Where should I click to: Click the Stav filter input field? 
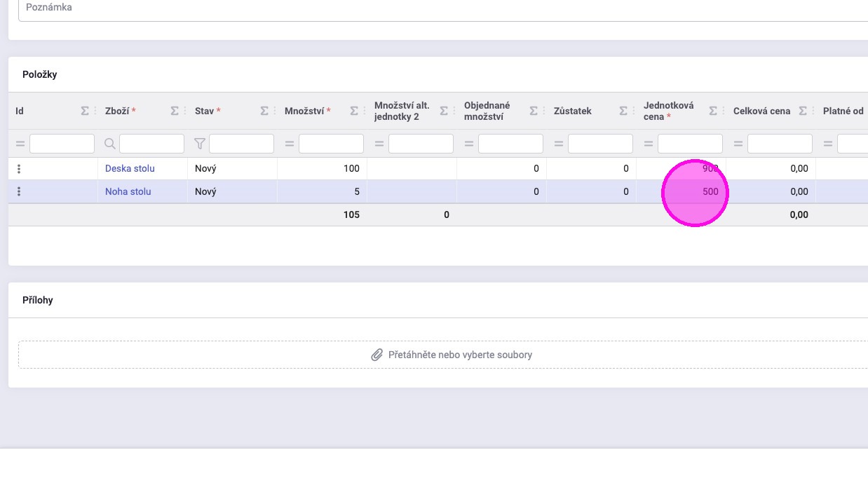[x=241, y=144]
